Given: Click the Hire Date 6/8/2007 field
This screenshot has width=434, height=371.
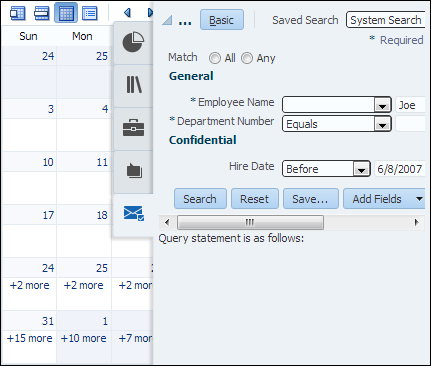Looking at the screenshot, I should (400, 169).
